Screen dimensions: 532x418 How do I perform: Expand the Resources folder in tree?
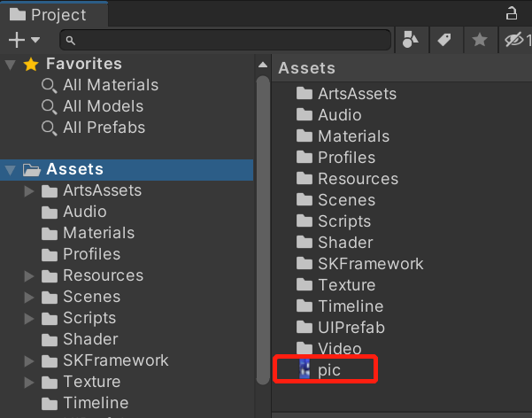[29, 275]
